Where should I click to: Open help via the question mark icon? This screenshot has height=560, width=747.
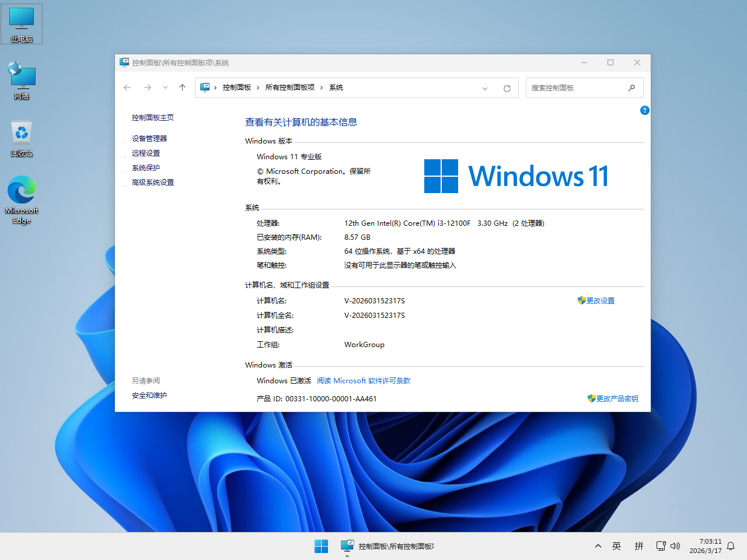(644, 110)
